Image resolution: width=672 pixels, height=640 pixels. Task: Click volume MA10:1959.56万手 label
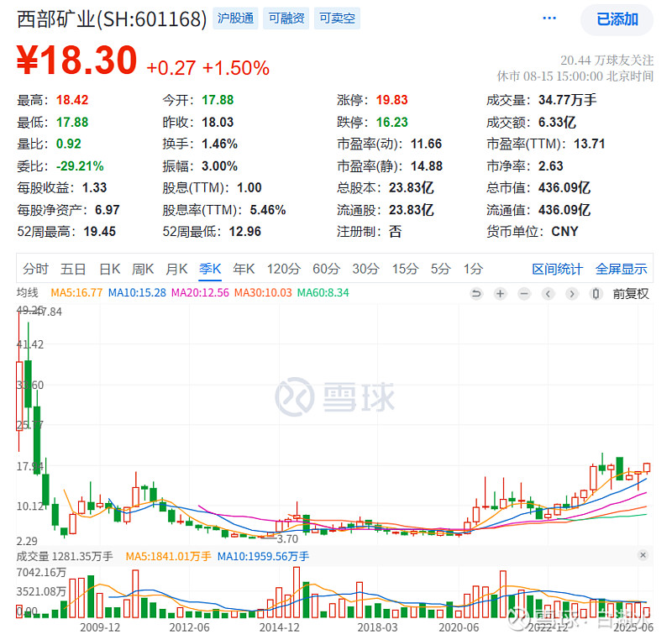(263, 557)
